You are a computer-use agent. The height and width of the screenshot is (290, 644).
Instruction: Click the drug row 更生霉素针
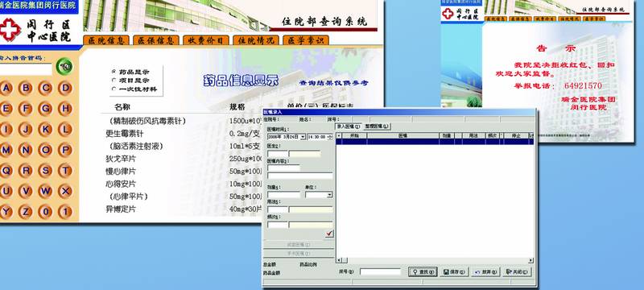[125, 134]
